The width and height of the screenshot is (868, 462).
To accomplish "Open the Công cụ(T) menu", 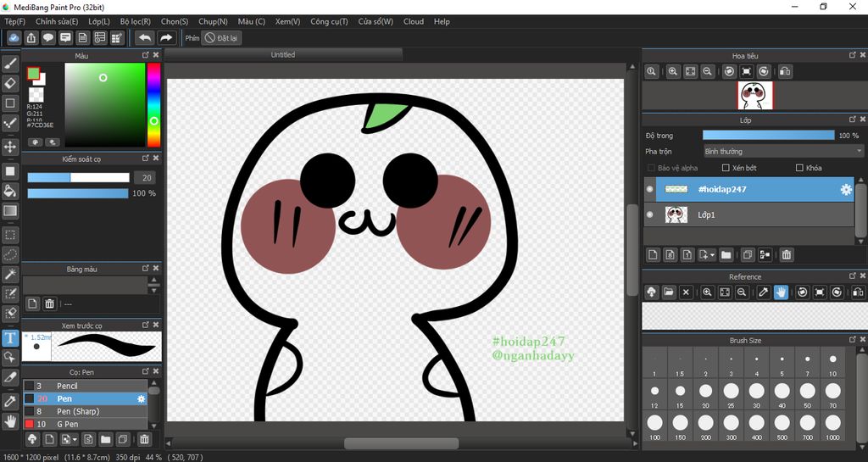I will point(329,21).
